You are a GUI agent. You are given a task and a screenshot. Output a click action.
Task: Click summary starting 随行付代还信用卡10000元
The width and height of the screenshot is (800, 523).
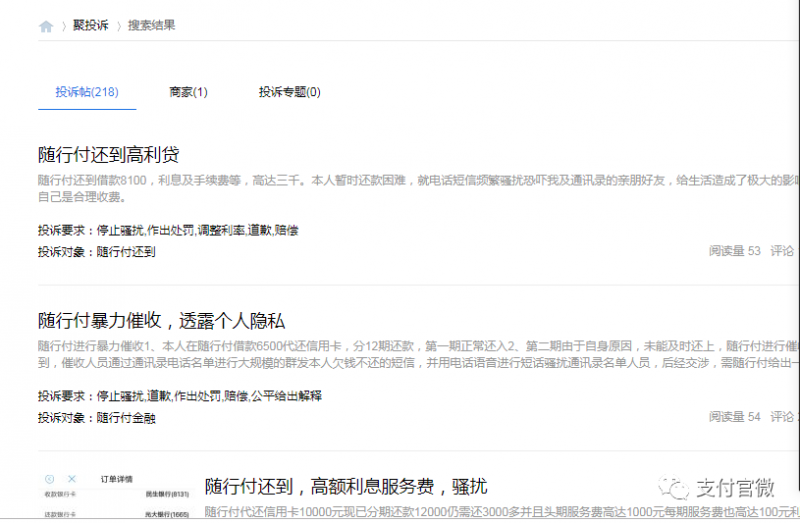pos(502,512)
